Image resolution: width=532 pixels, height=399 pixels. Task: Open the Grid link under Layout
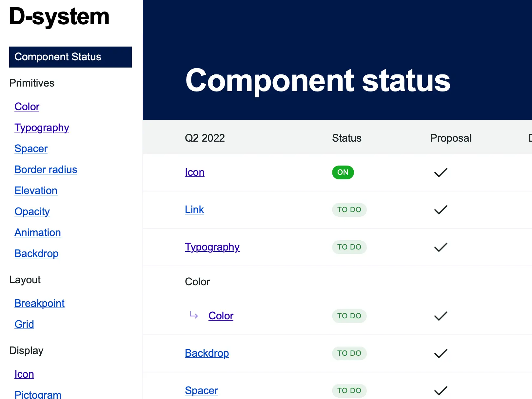pyautogui.click(x=24, y=324)
